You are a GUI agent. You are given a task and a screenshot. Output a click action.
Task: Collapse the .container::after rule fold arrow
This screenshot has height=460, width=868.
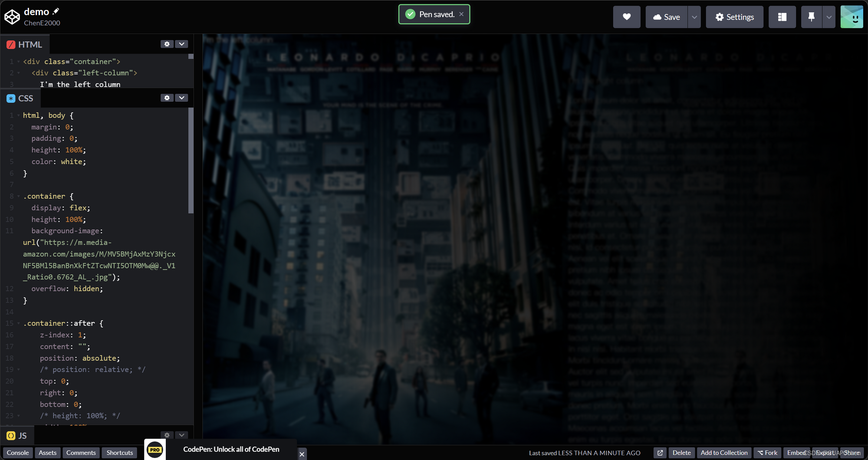point(19,323)
